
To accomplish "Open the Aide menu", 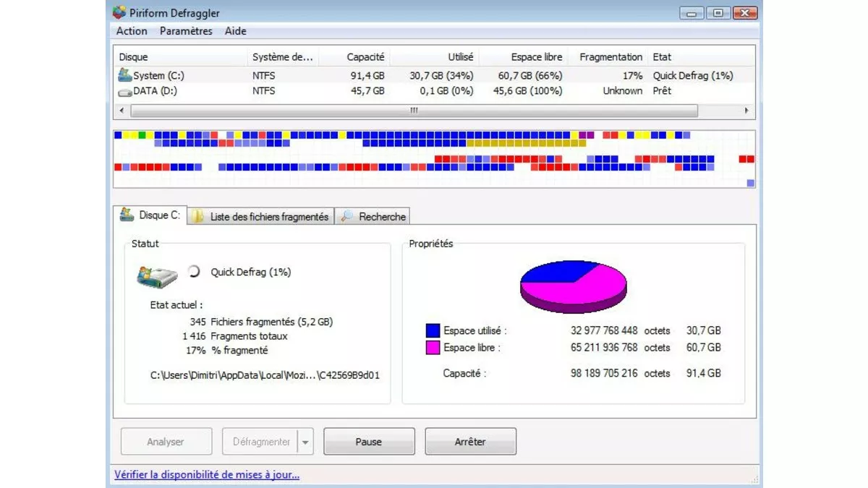I will (x=235, y=31).
